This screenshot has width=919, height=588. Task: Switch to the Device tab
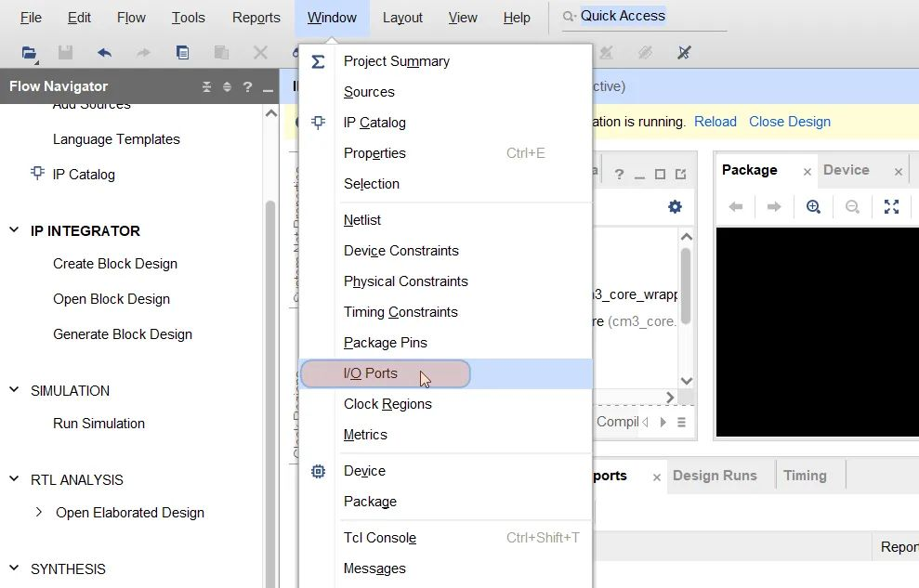[x=846, y=170]
